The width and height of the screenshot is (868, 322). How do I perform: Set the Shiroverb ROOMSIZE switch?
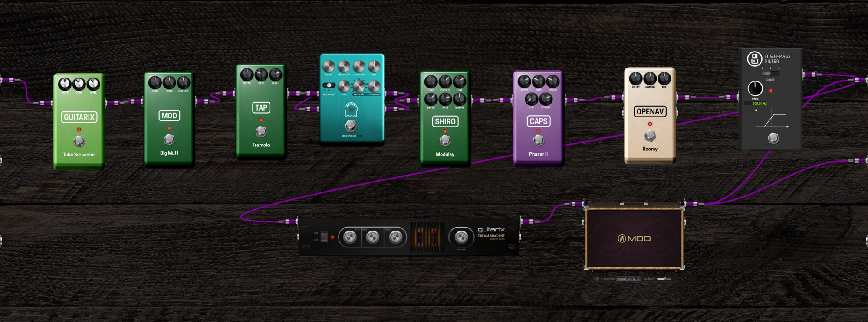coord(329,85)
